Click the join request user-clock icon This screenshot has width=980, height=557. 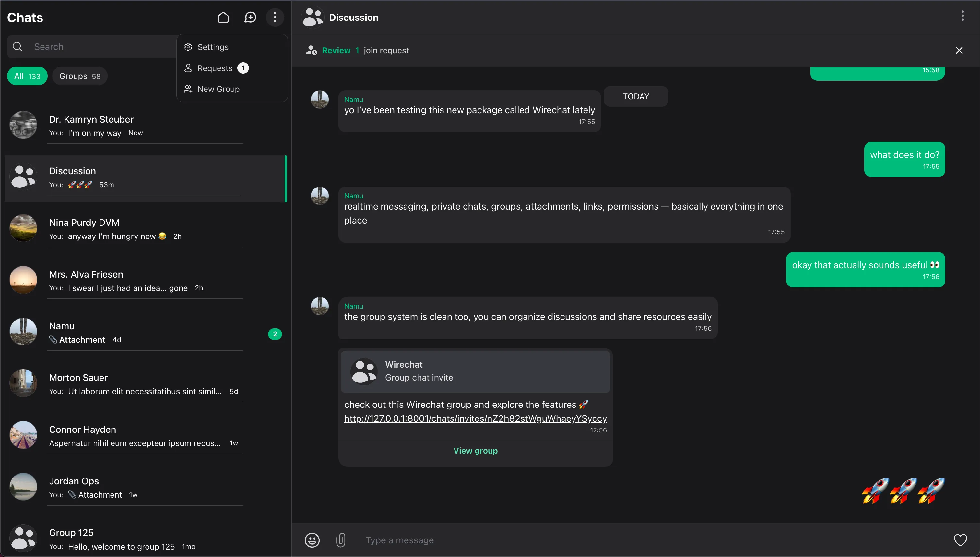point(312,50)
